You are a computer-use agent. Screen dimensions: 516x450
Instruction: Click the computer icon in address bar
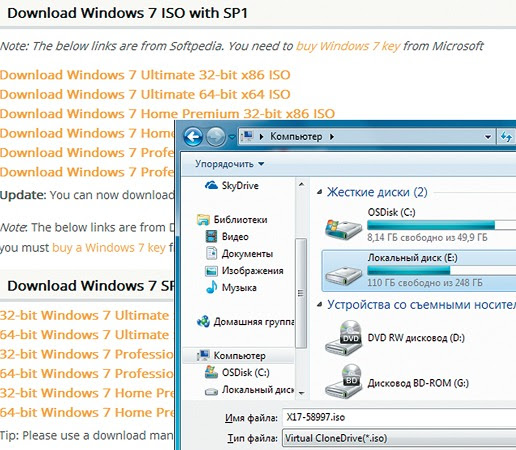tap(247, 137)
